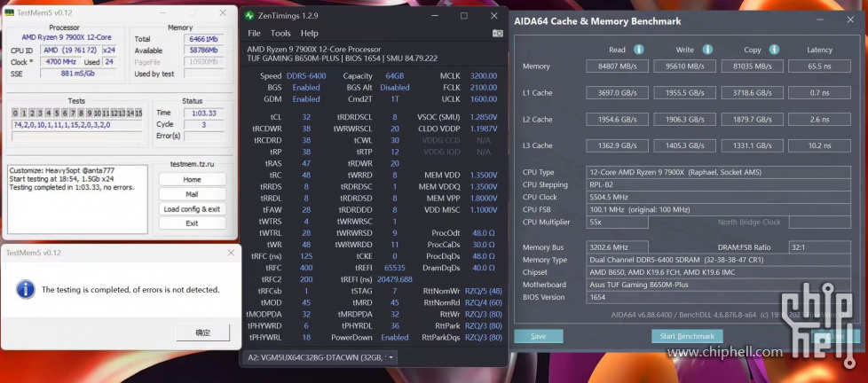Click the Motherboard field Asus TUF Gaming
Viewport: 868px width, 383px height.
[x=719, y=285]
